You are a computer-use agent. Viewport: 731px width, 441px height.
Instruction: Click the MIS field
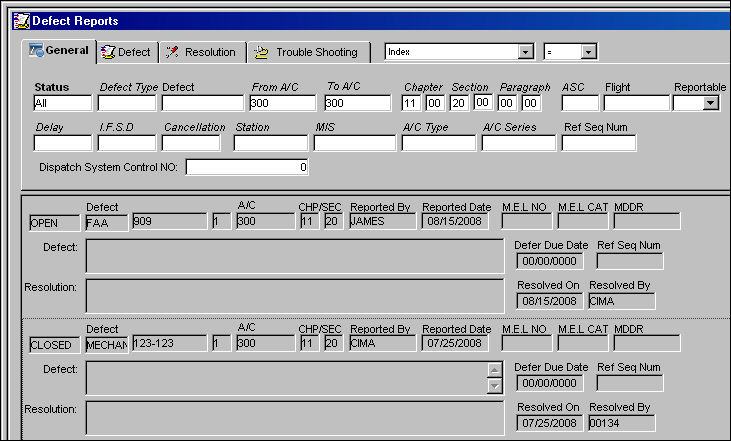click(x=355, y=143)
